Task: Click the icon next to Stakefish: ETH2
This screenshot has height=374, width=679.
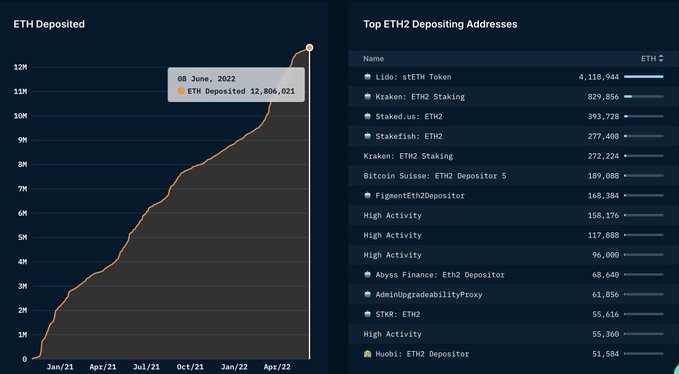Action: click(368, 136)
